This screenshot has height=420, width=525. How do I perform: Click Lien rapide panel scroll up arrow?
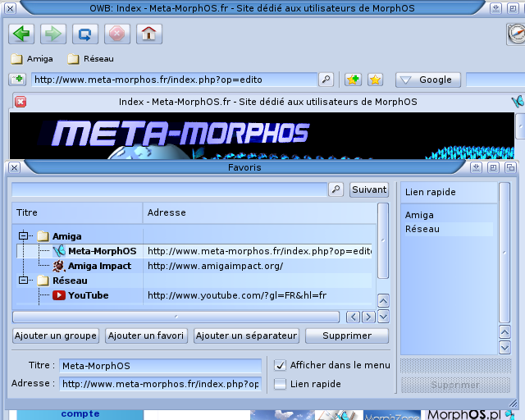coord(504,332)
